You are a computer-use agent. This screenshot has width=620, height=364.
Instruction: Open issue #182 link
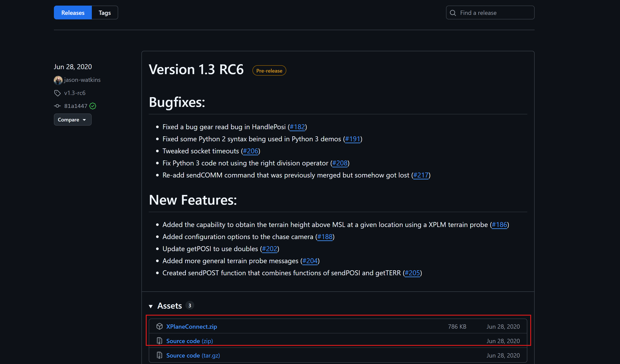297,127
